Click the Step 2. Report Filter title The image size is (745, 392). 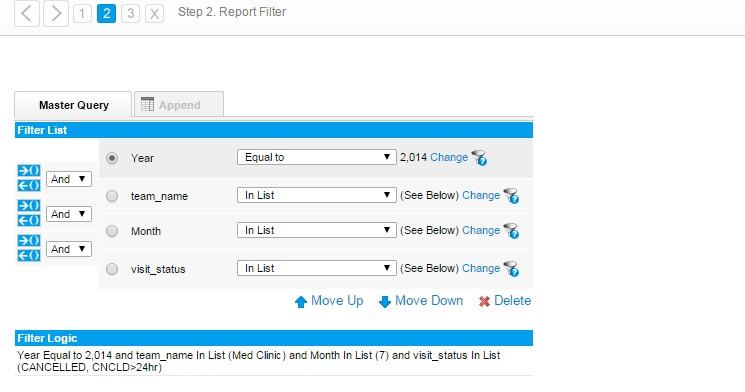point(232,12)
